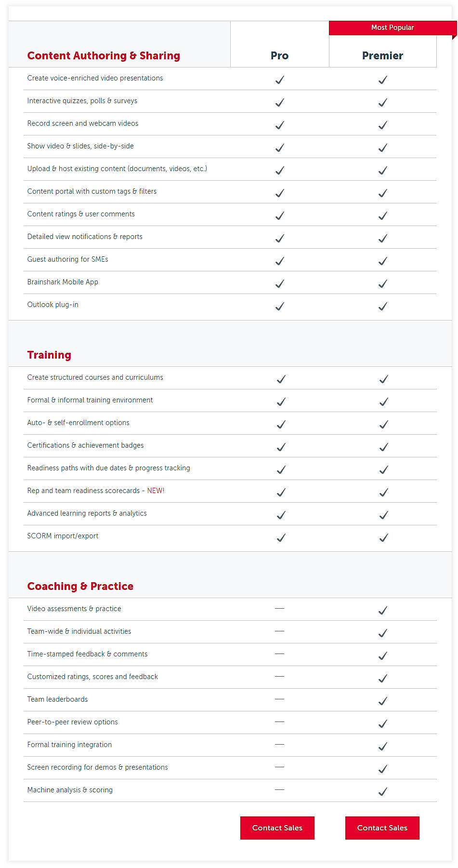
Task: Click the Premier checkmark for Machine analysis & scoring
Action: click(x=382, y=791)
